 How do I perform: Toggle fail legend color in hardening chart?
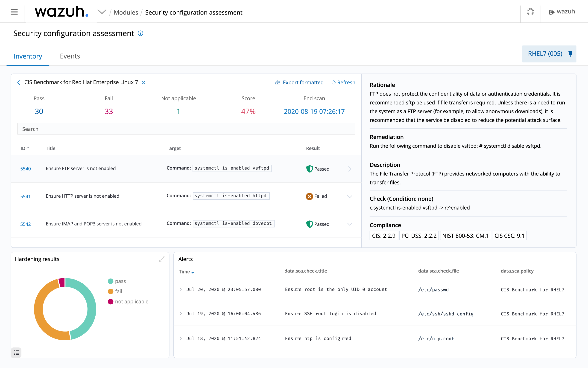[110, 292]
